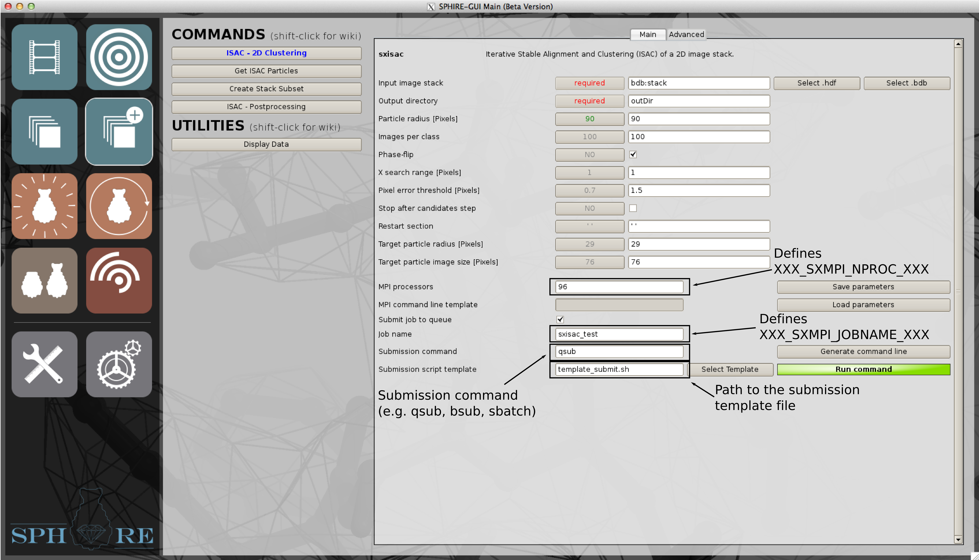Enable Stop after candidates step checkbox
The width and height of the screenshot is (979, 560).
633,208
